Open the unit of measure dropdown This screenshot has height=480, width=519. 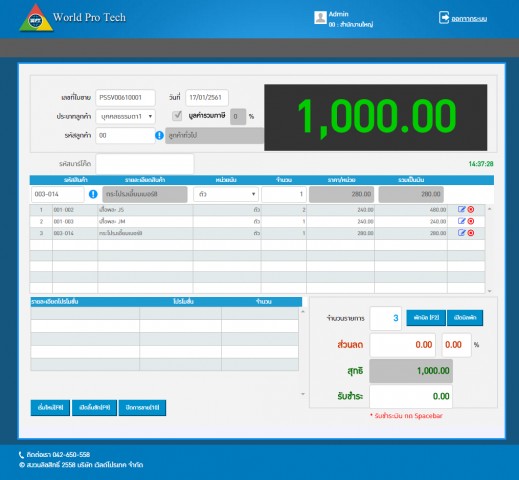[x=226, y=194]
